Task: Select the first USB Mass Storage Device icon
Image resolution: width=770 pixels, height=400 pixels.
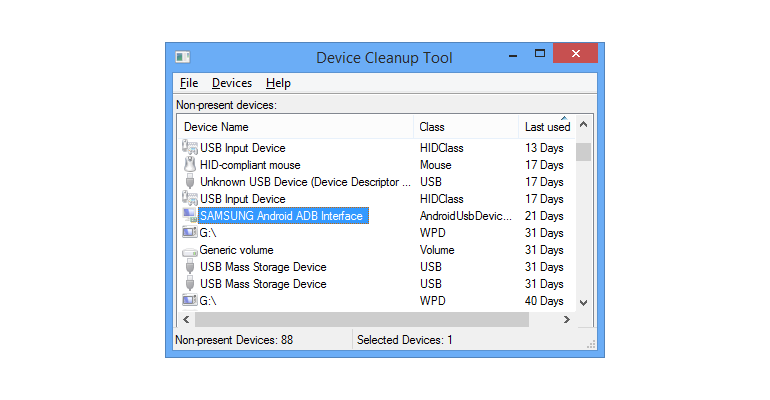Action: (190, 267)
